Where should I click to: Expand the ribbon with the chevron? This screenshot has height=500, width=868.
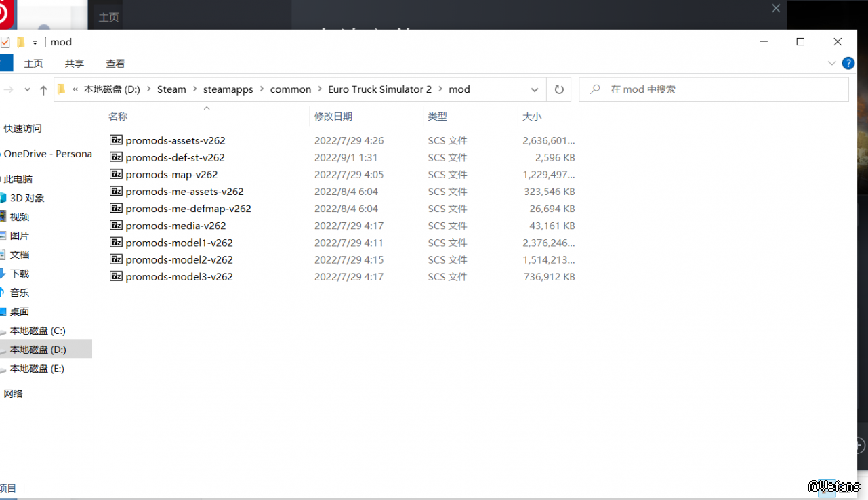click(832, 63)
